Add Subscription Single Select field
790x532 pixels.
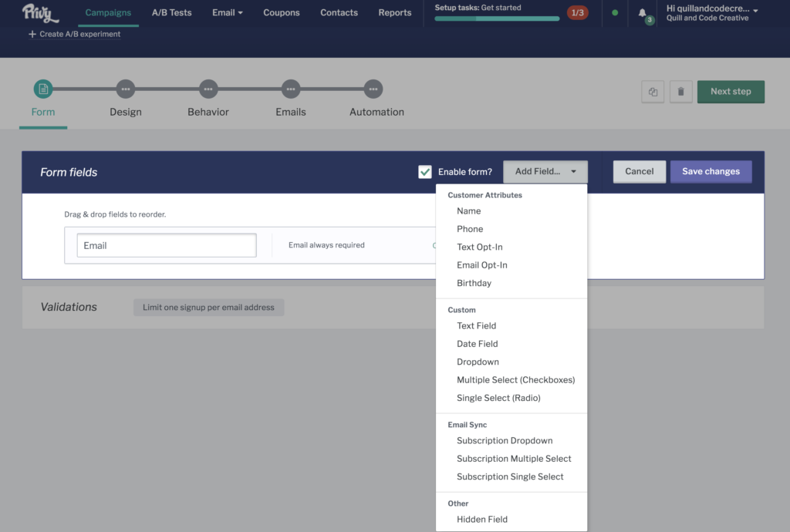pos(511,476)
